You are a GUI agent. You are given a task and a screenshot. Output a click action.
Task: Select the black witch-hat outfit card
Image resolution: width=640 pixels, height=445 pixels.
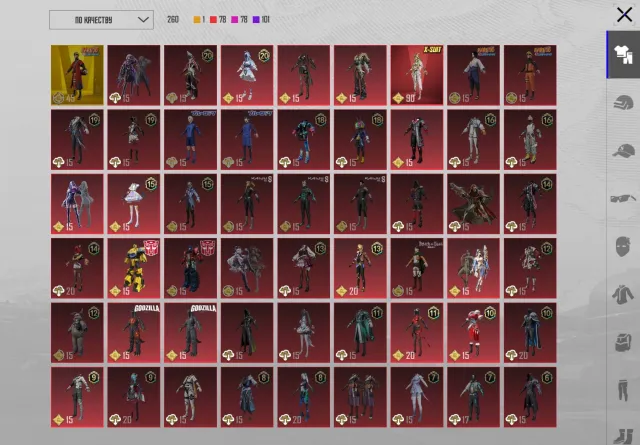pyautogui.click(x=247, y=333)
